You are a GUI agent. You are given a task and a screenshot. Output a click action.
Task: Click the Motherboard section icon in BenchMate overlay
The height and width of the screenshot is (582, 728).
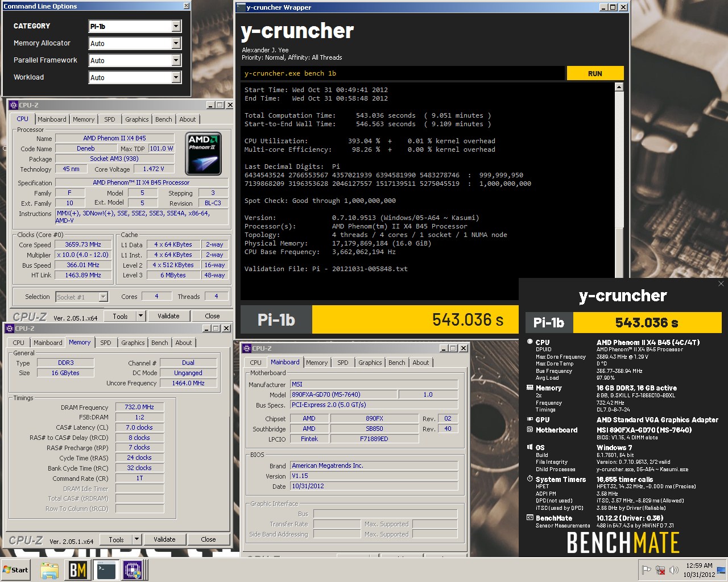pos(530,430)
